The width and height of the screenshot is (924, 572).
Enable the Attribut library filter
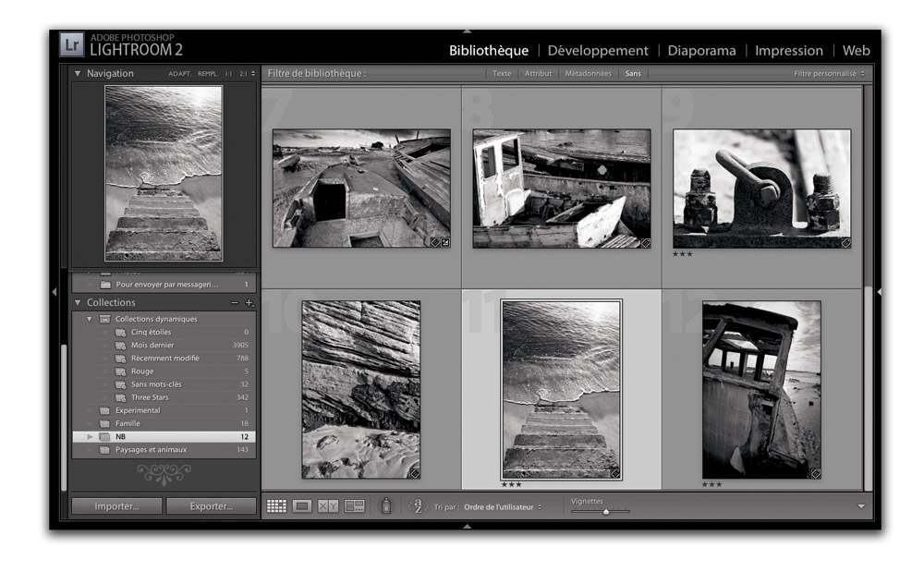point(538,74)
